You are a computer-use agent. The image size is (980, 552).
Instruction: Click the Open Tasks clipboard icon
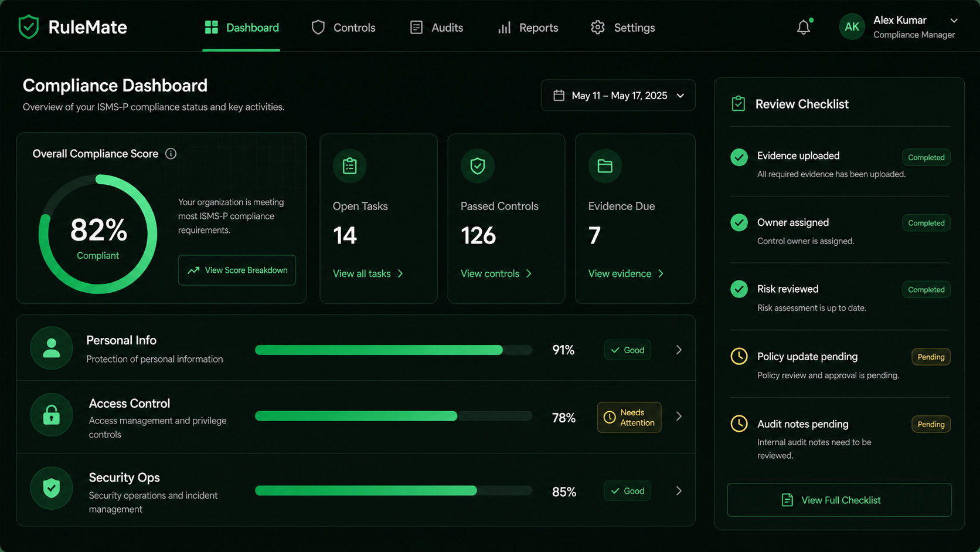(349, 166)
